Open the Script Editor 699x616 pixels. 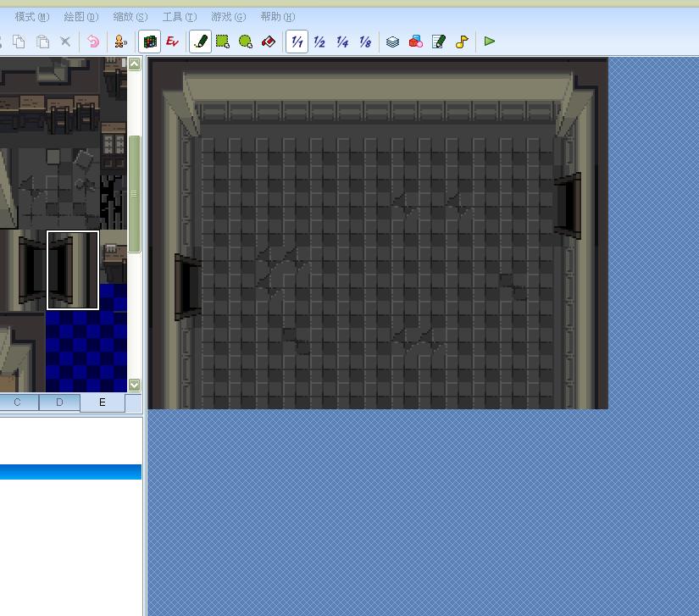pos(439,42)
